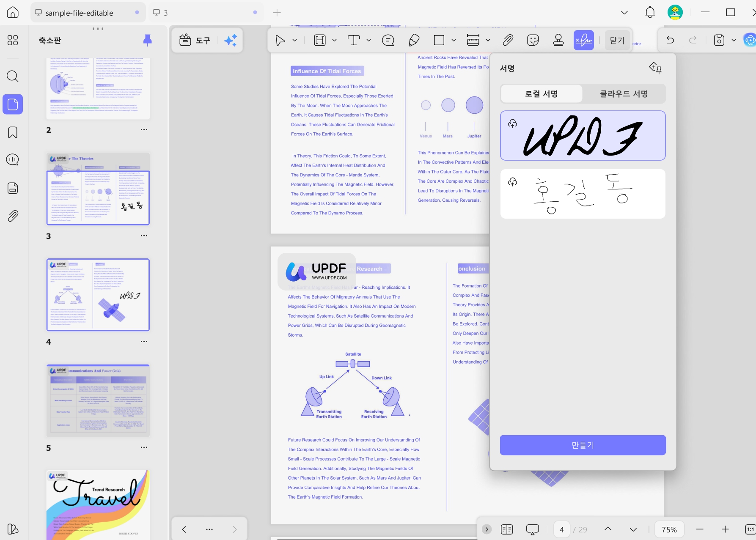Open more options for page 3 thumbnail
The height and width of the screenshot is (540, 756).
(x=144, y=236)
